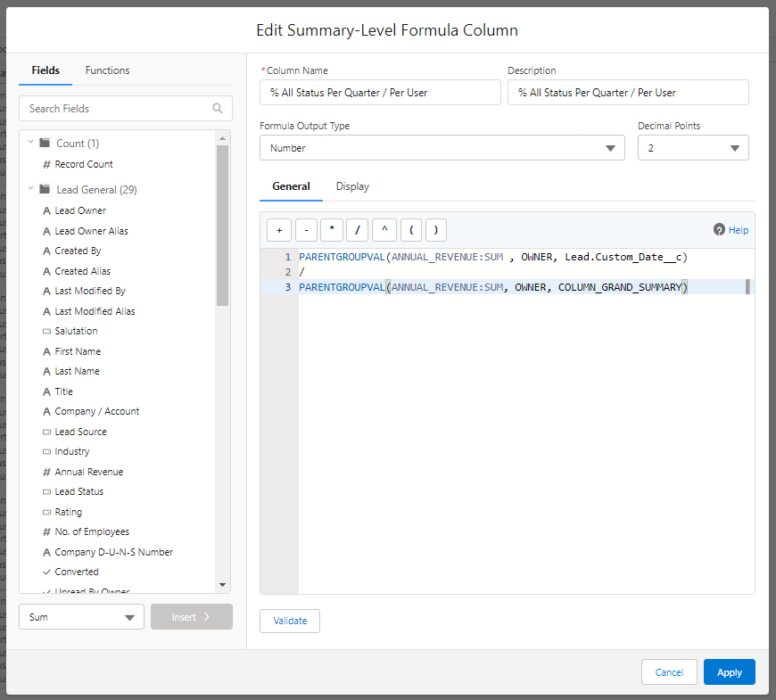The image size is (776, 700).
Task: Insert the multiply asterisk operator
Action: tap(332, 230)
